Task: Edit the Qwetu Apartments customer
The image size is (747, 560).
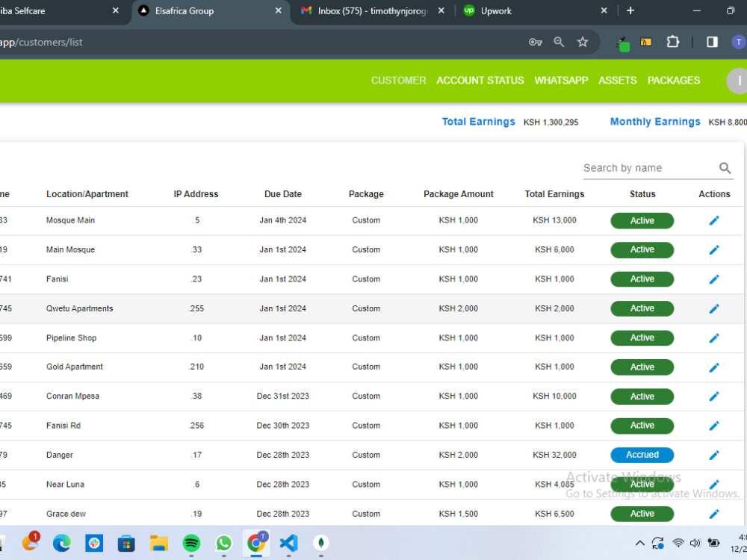Action: pyautogui.click(x=713, y=308)
